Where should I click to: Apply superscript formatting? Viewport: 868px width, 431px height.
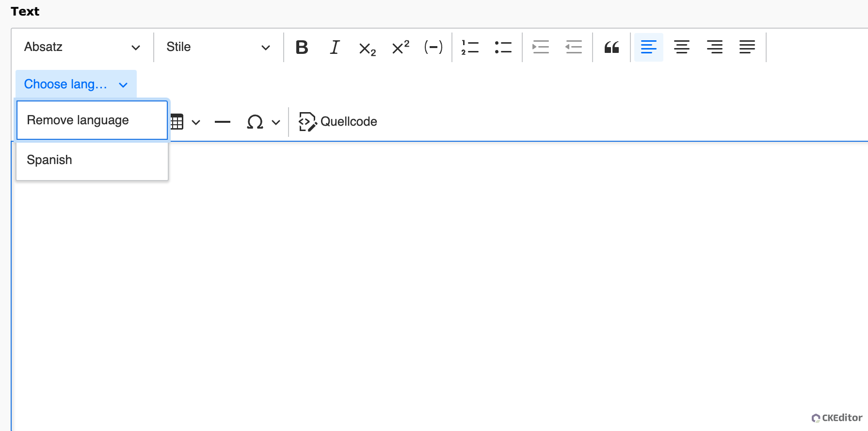click(401, 47)
